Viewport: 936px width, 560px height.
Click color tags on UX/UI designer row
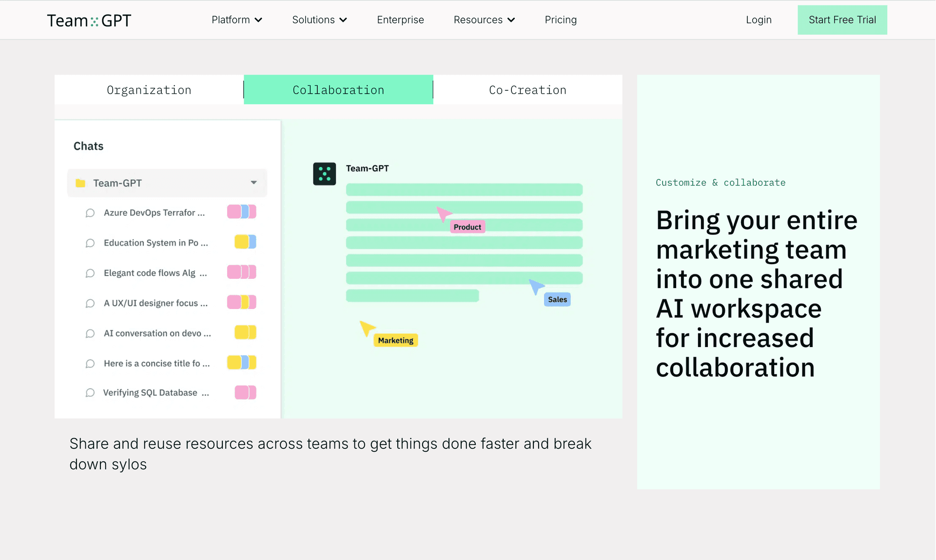point(242,302)
